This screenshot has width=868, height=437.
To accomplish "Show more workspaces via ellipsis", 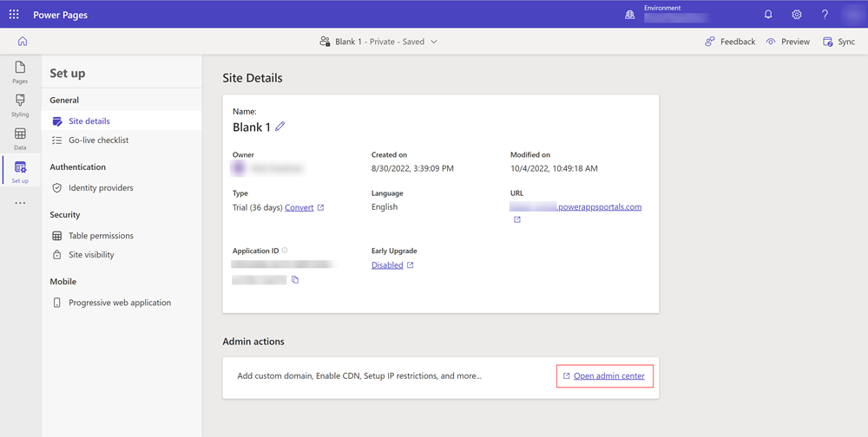I will click(20, 204).
